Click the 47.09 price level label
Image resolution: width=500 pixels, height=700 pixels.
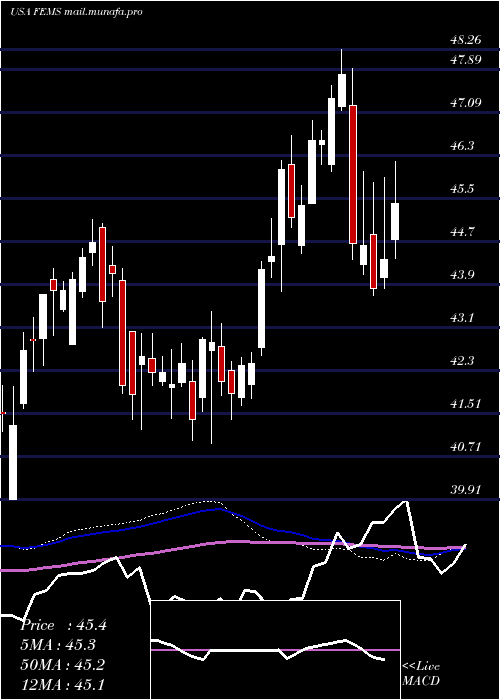[465, 103]
